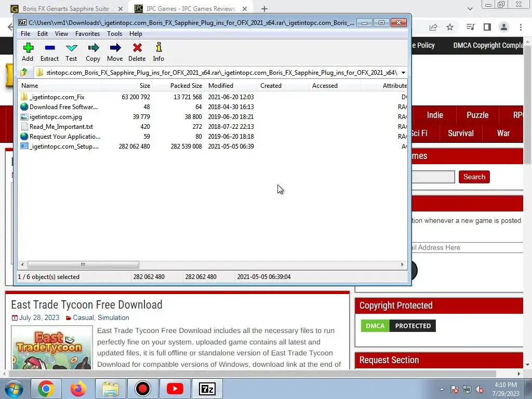Expand the 7-Zip address path dropdown
Screen dimensions: 532x399
403,73
